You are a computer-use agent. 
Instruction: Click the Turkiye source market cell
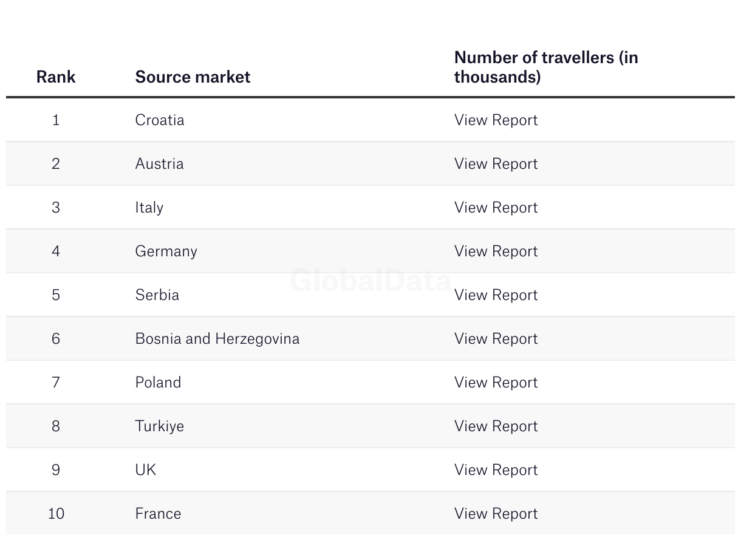click(159, 426)
